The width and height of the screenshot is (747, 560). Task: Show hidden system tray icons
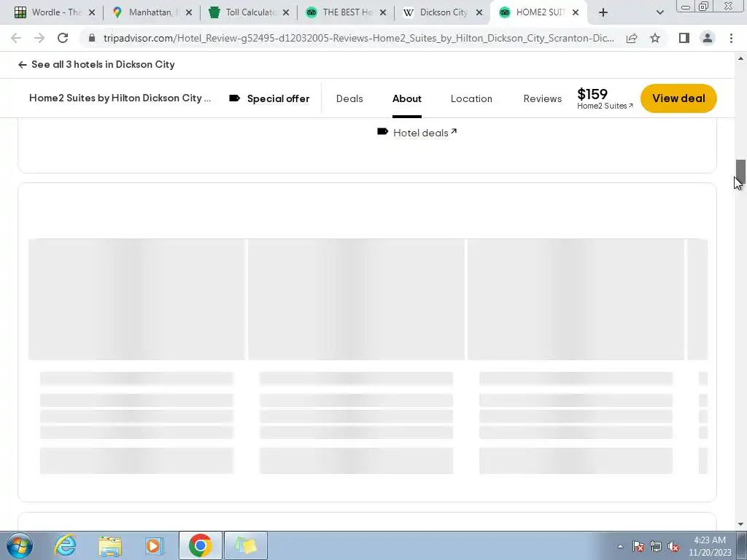pyautogui.click(x=620, y=546)
